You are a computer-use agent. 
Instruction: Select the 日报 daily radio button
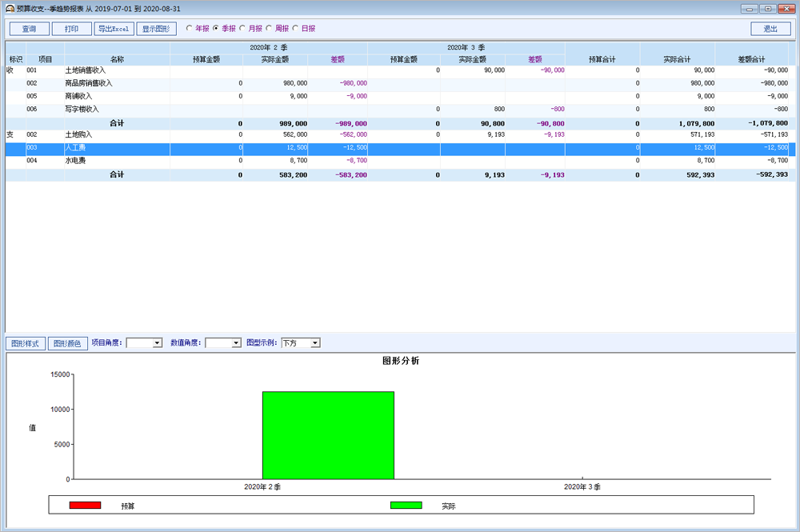[x=295, y=28]
